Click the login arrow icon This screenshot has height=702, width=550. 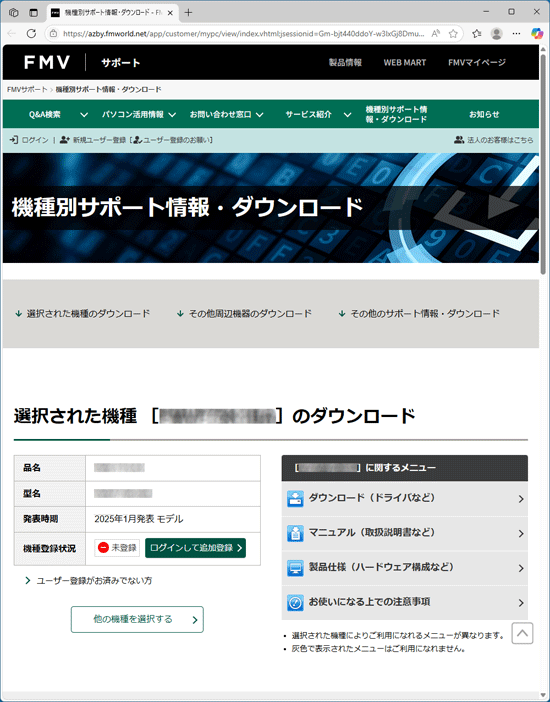coord(14,140)
